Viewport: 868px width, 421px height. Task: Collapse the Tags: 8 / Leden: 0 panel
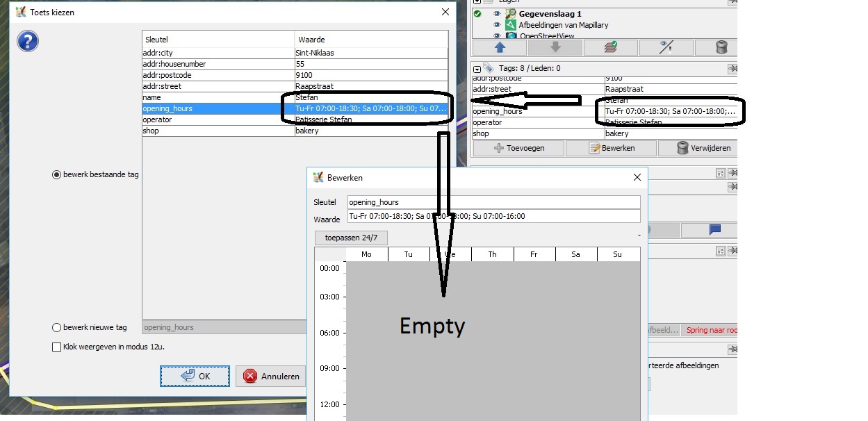pos(477,69)
